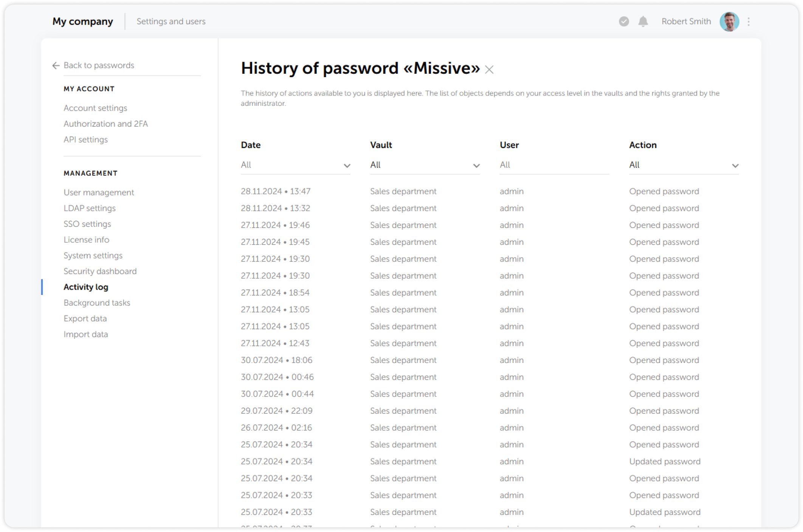Go to Export data
803x532 pixels.
click(x=85, y=318)
